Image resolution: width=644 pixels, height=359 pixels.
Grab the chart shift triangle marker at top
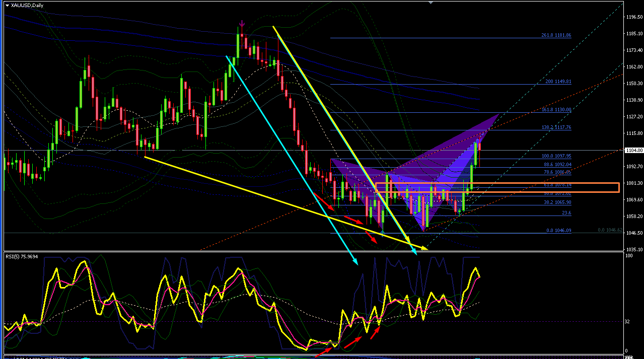click(431, 3)
